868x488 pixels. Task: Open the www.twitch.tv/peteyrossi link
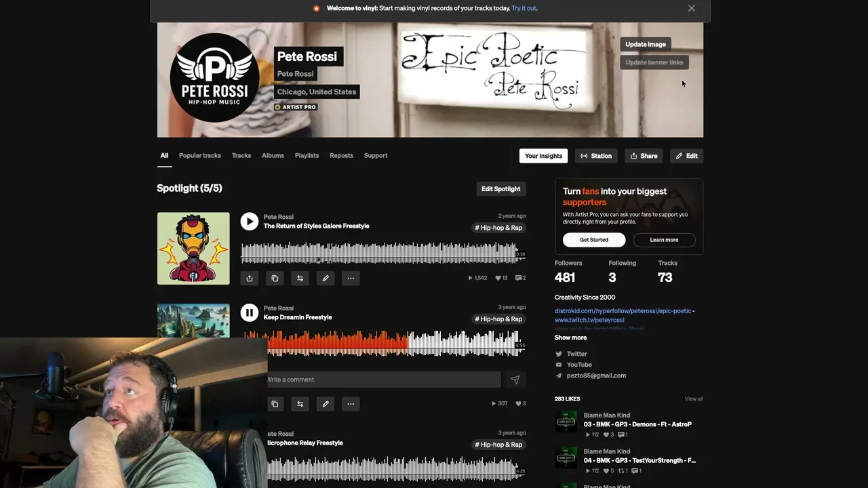click(589, 320)
